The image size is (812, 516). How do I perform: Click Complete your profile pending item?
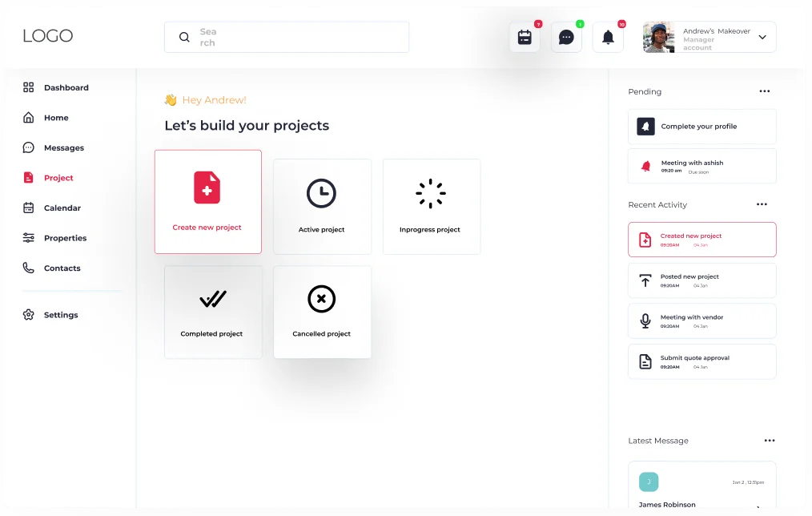point(701,127)
